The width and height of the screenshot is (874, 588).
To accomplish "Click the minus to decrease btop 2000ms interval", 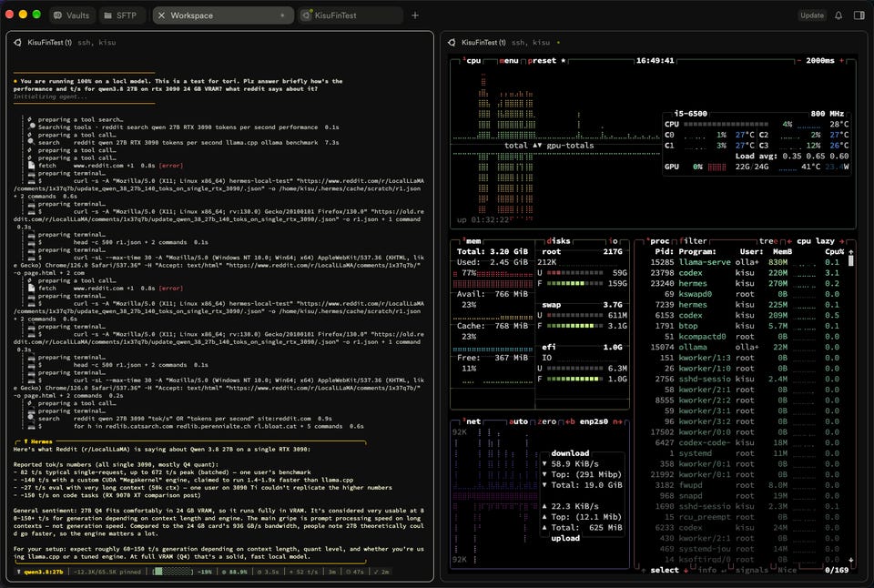I will click(x=798, y=61).
